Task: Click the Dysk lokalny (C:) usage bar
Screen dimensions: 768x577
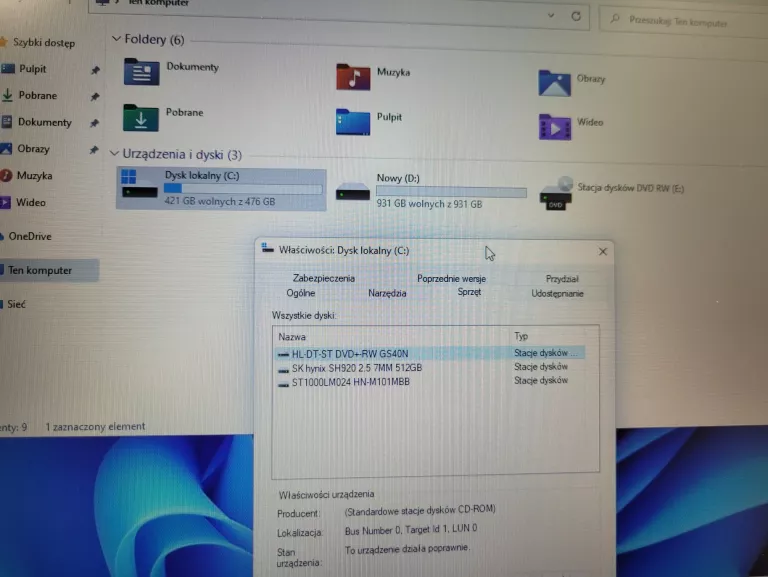Action: point(243,188)
